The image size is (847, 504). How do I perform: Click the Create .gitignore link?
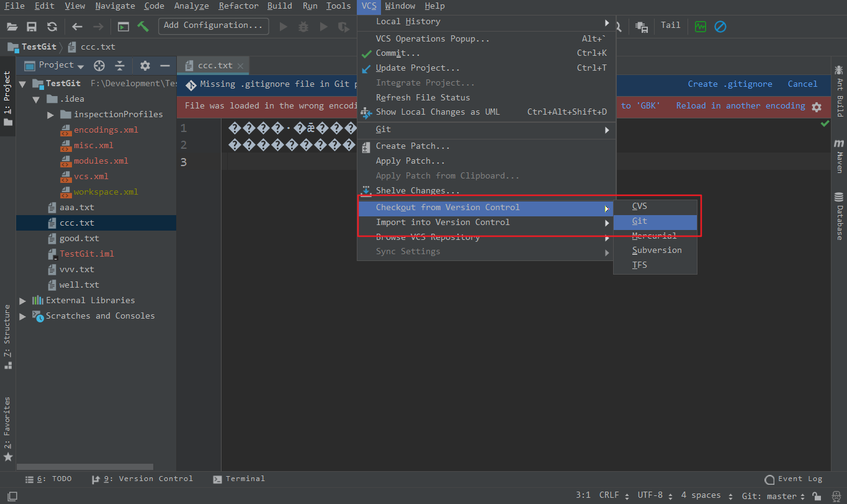(x=730, y=84)
